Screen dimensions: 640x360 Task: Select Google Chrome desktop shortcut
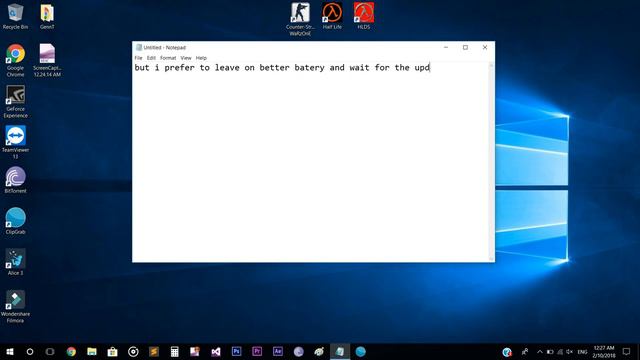click(16, 60)
